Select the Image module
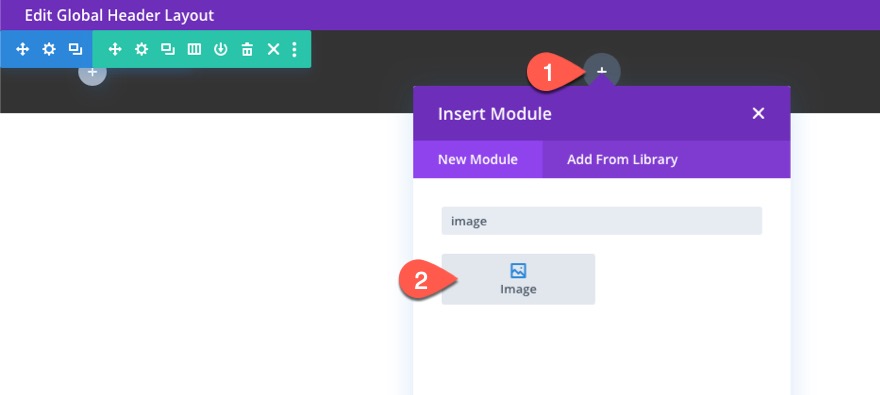The height and width of the screenshot is (395, 880). 518,279
